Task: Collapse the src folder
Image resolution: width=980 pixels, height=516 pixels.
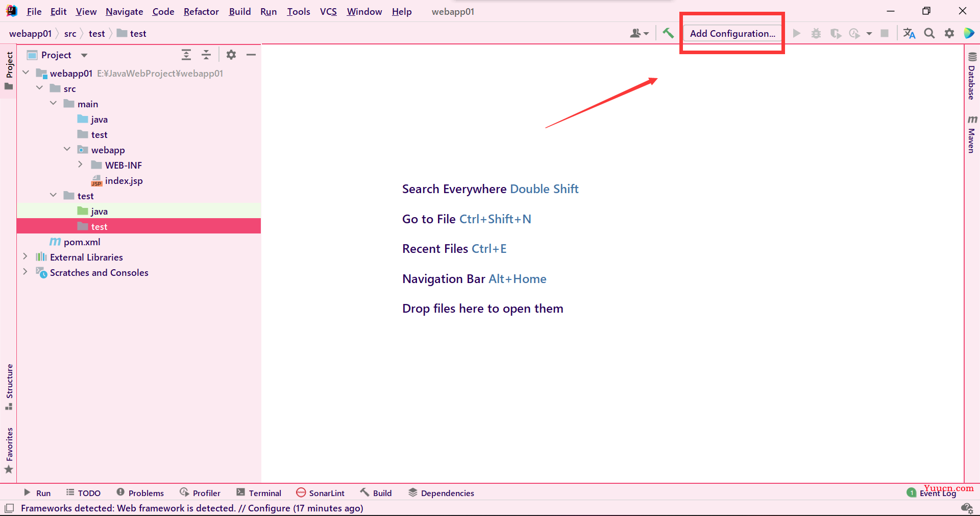Action: [x=40, y=88]
